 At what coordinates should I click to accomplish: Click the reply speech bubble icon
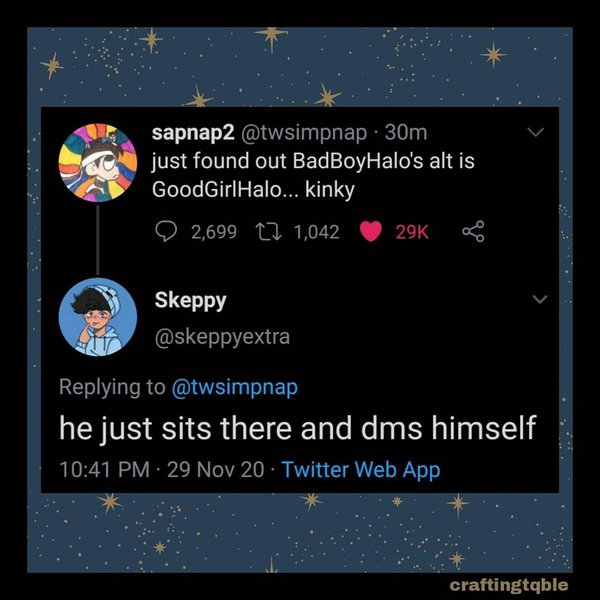tap(168, 232)
